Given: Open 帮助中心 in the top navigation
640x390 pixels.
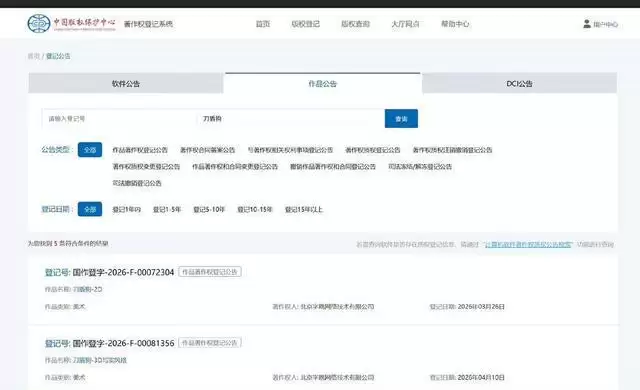Looking at the screenshot, I should point(455,24).
